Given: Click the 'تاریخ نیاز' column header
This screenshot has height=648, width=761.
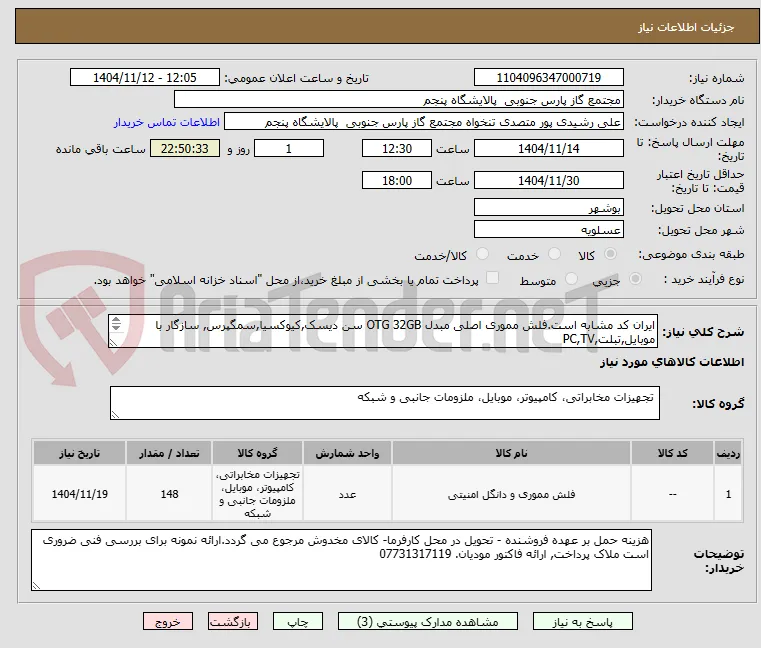Looking at the screenshot, I should (x=80, y=453).
